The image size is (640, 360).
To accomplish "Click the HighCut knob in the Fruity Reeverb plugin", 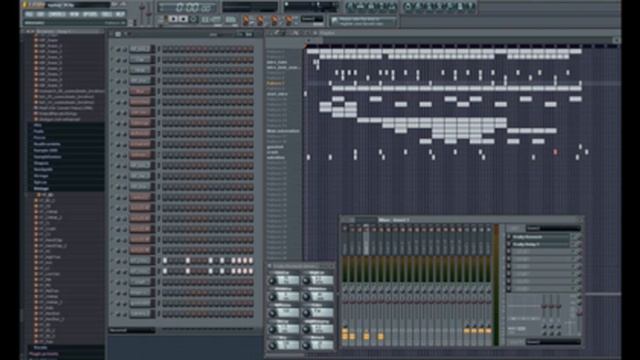I will point(307,281).
